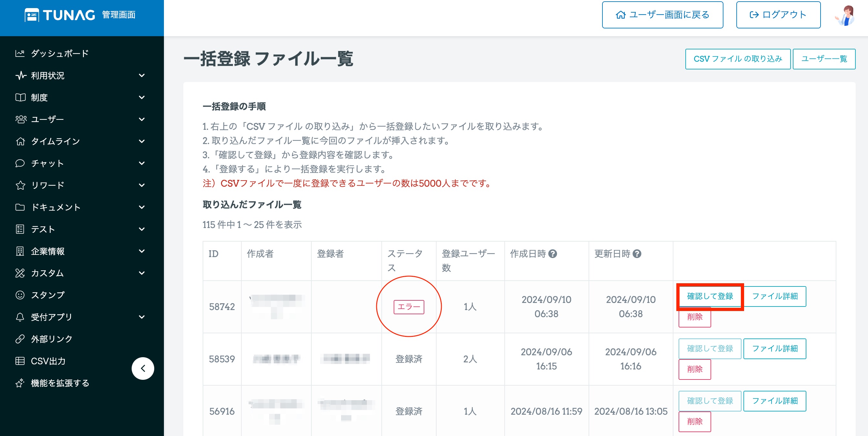This screenshot has height=436, width=868.
Task: Click the 機能を拡張する sparkle icon
Action: 20,383
